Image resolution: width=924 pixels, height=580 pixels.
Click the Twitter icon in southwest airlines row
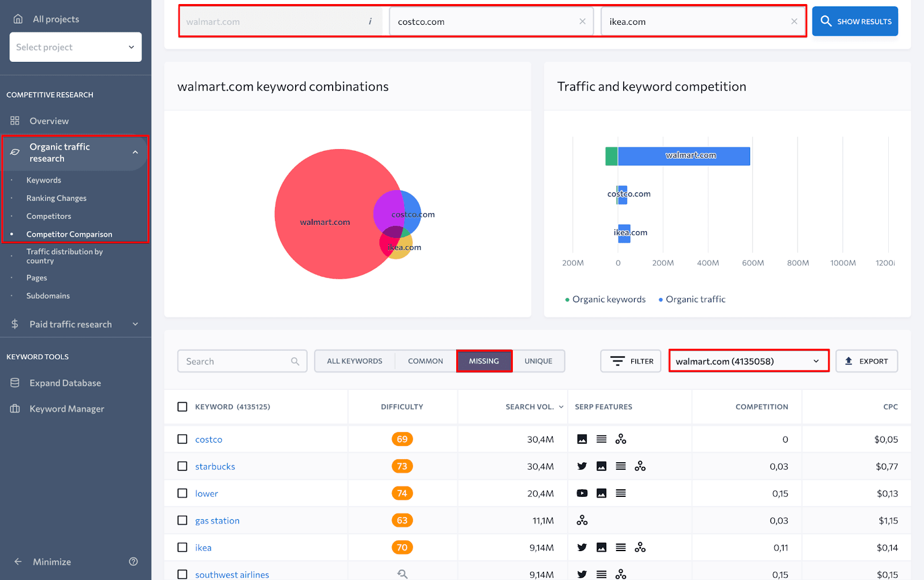click(x=582, y=574)
